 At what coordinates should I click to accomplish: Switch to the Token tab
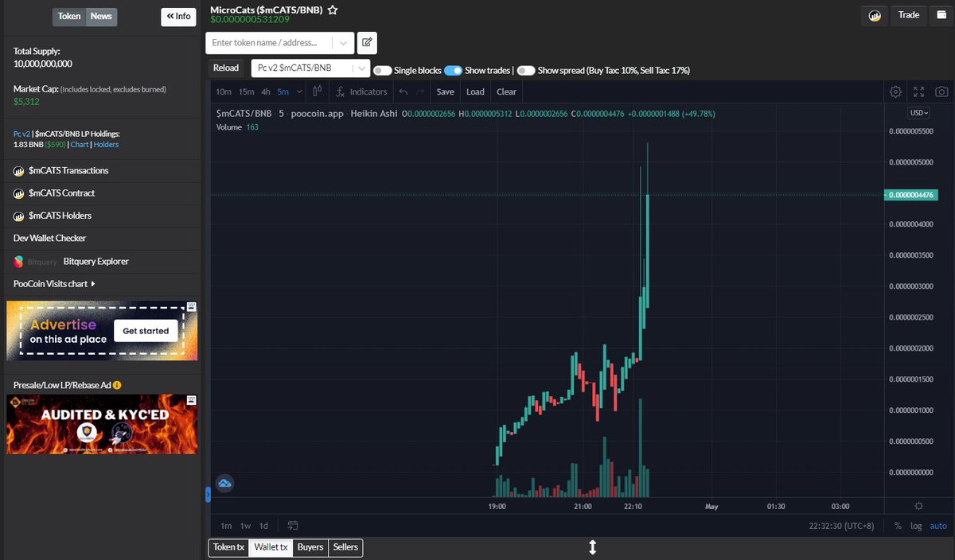pyautogui.click(x=69, y=16)
